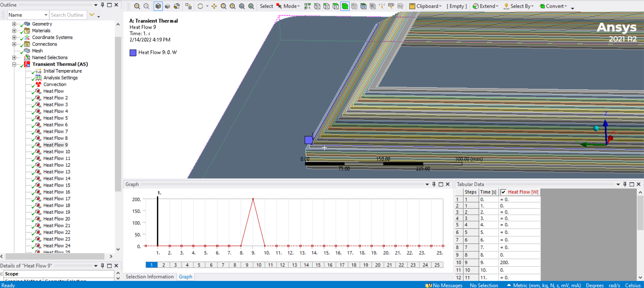
Task: Select Heat Flow 12 in the outline
Action: pyautogui.click(x=57, y=165)
